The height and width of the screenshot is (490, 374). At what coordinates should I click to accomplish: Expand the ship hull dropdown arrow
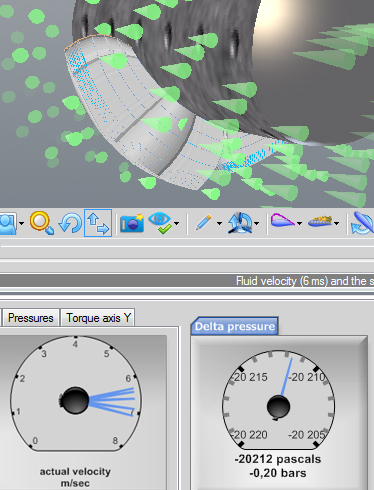click(336, 223)
